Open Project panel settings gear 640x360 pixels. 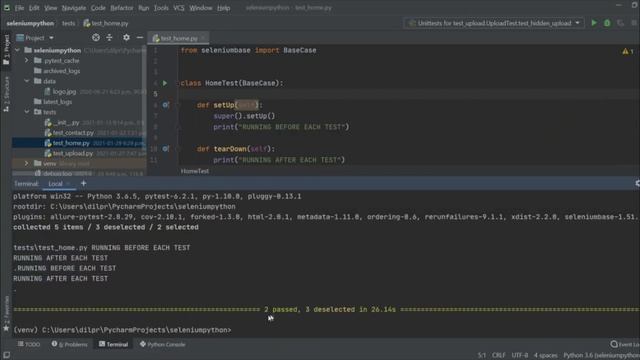[x=126, y=38]
